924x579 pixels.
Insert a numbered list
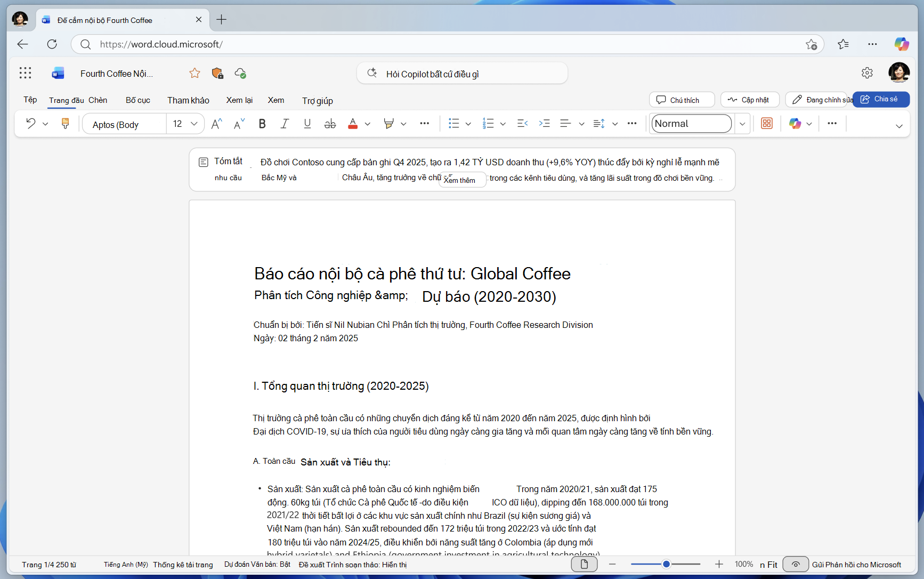[488, 124]
